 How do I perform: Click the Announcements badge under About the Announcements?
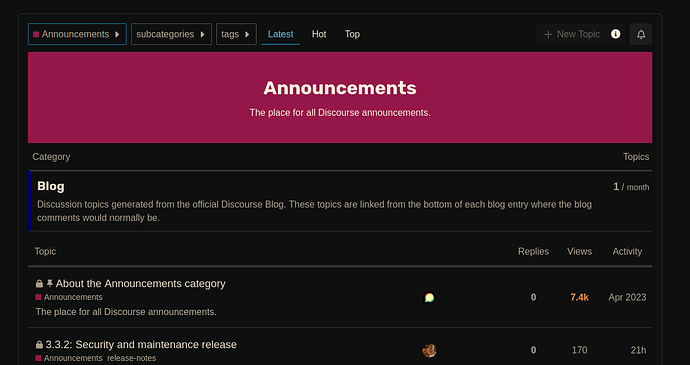tap(69, 297)
